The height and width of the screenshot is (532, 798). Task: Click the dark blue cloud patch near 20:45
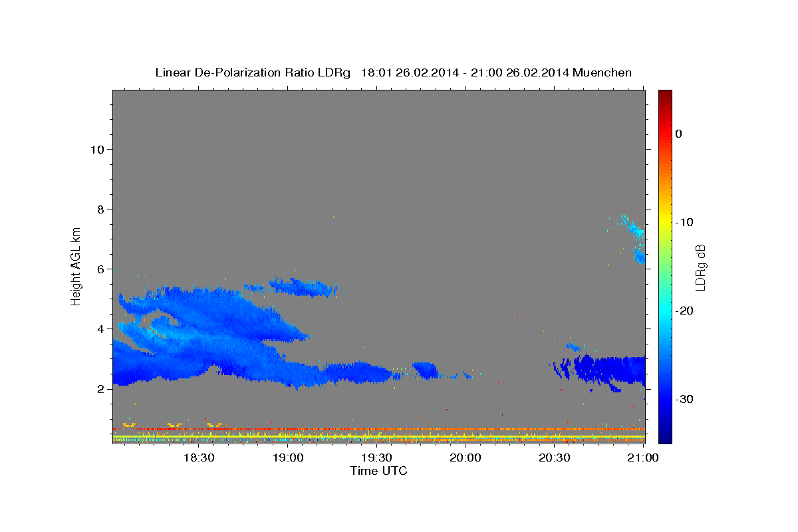click(608, 371)
